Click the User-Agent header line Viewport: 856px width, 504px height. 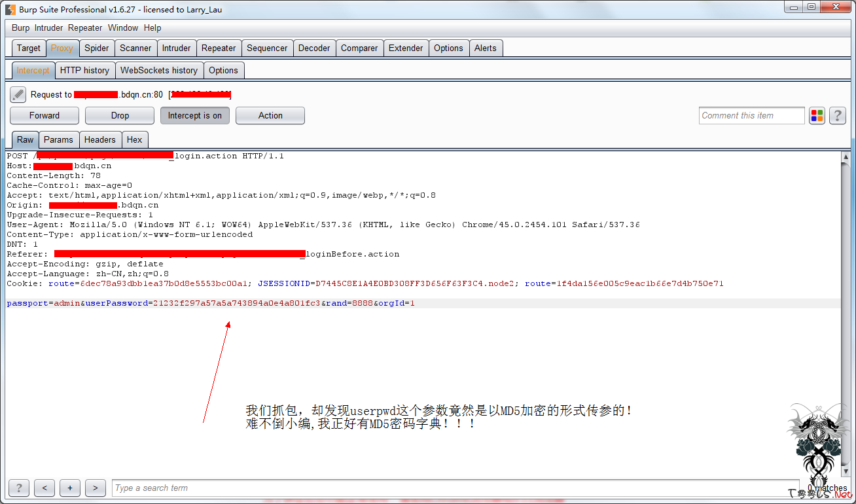323,225
